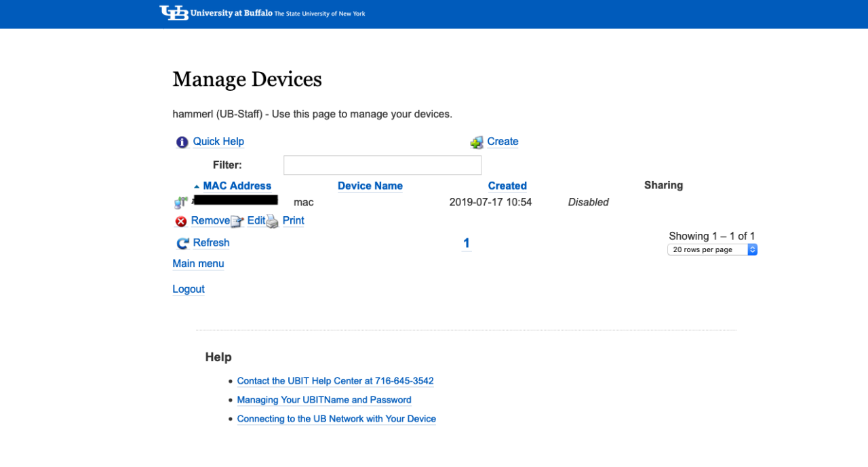Image resolution: width=868 pixels, height=467 pixels.
Task: Go to Main menu
Action: pyautogui.click(x=198, y=264)
